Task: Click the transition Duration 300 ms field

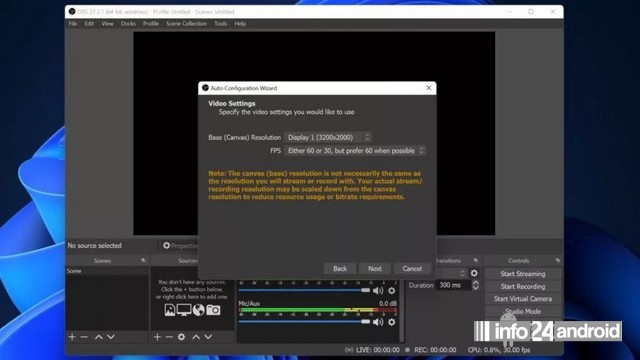Action: (453, 285)
